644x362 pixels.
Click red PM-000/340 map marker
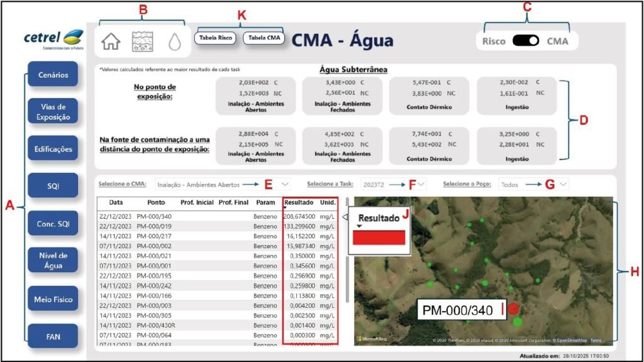pyautogui.click(x=514, y=309)
